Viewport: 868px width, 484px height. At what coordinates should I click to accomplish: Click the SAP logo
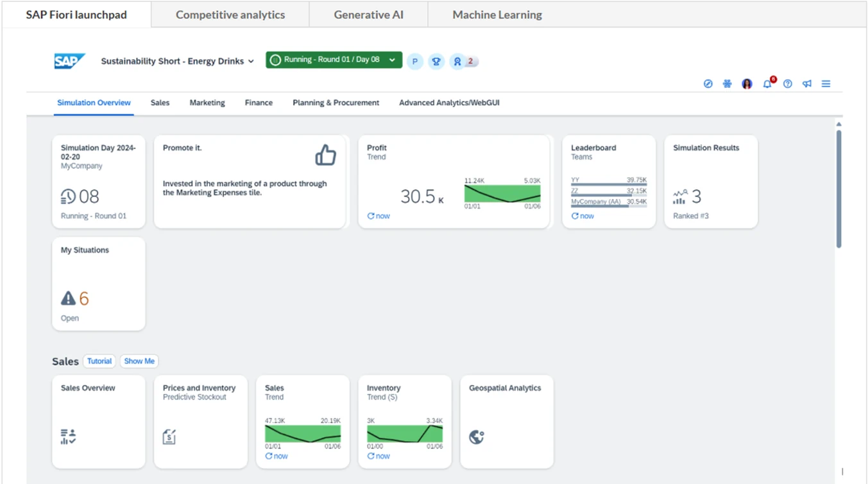point(70,61)
